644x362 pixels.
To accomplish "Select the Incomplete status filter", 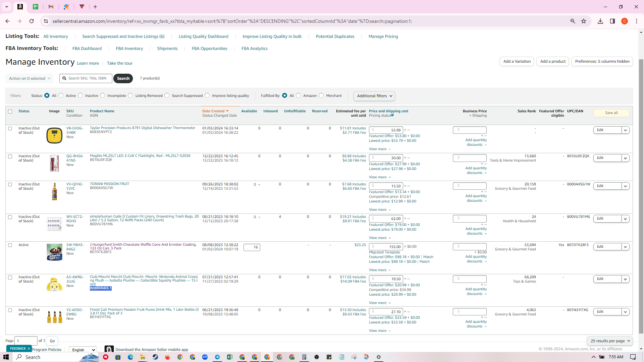I will pos(103,96).
